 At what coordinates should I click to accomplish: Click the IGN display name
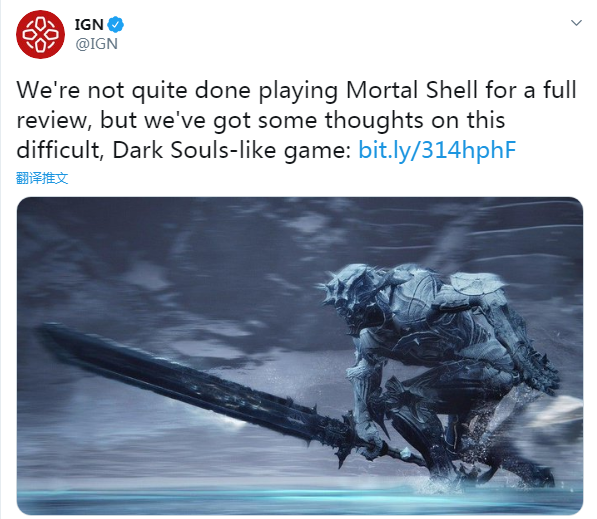point(89,25)
